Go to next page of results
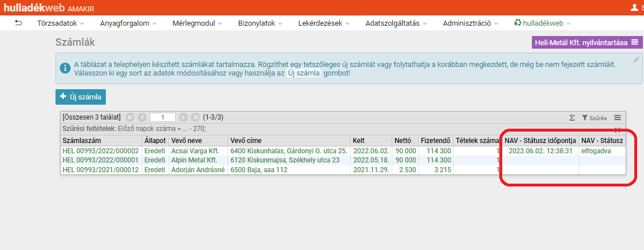644x250 pixels. (x=183, y=117)
